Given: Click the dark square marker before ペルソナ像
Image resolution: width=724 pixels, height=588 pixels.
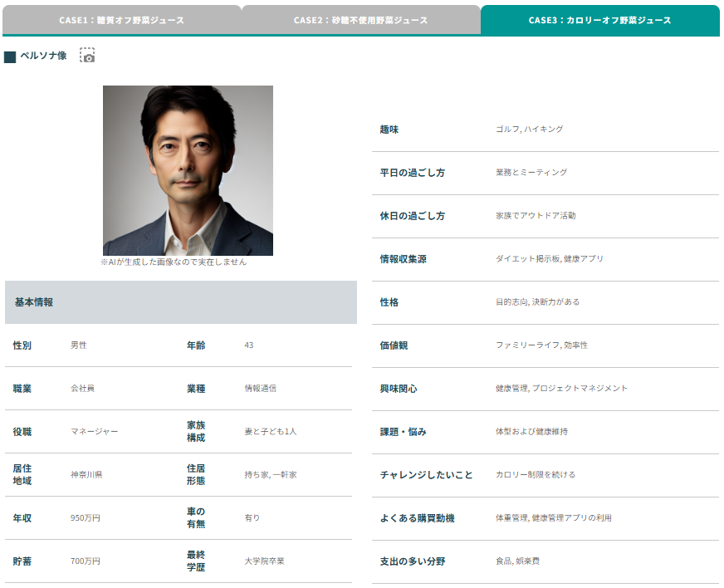Looking at the screenshot, I should click(10, 56).
